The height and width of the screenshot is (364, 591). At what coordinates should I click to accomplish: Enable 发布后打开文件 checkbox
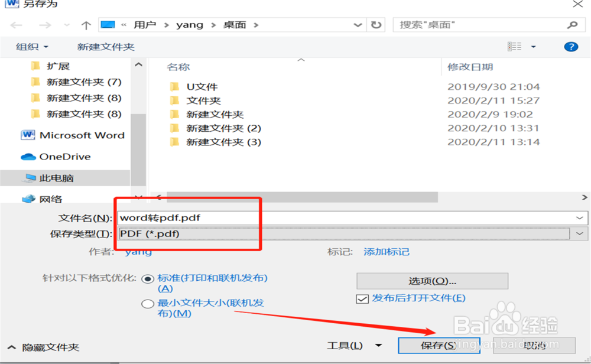362,299
